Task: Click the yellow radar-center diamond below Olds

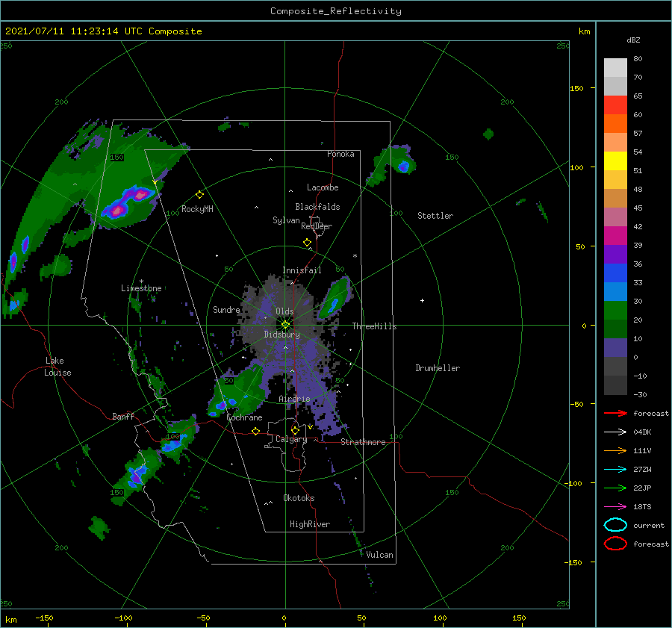Action: pos(285,325)
